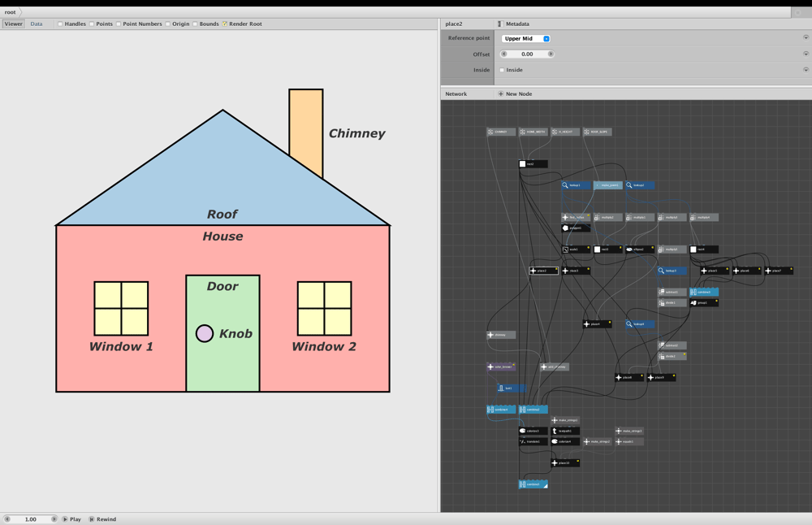Viewport: 812px width, 525px height.
Task: Enable the Bounds checkbox
Action: 195,24
